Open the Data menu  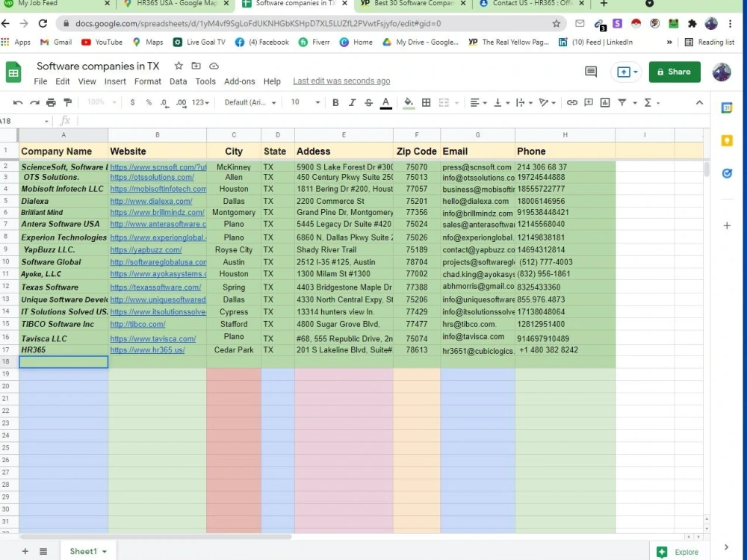pyautogui.click(x=179, y=81)
